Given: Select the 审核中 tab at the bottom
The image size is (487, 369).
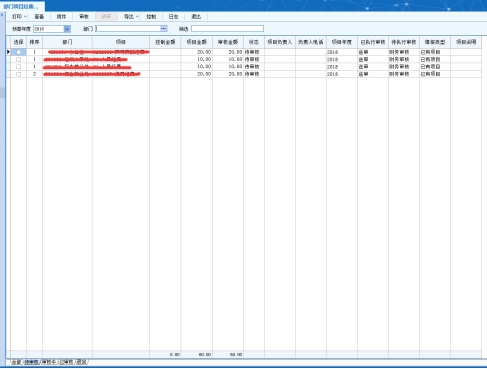Looking at the screenshot, I should point(49,362).
